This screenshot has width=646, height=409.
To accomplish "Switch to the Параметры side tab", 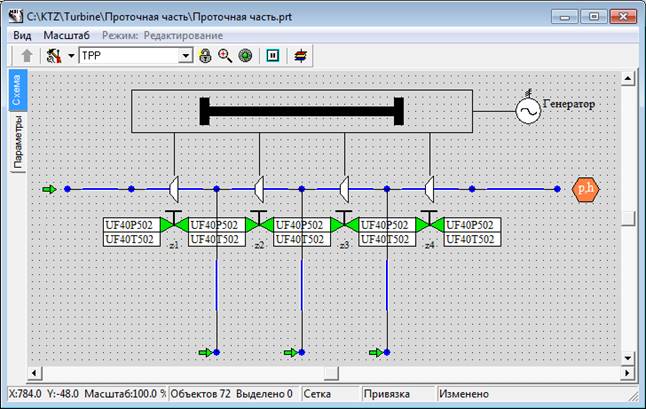I will coord(17,143).
